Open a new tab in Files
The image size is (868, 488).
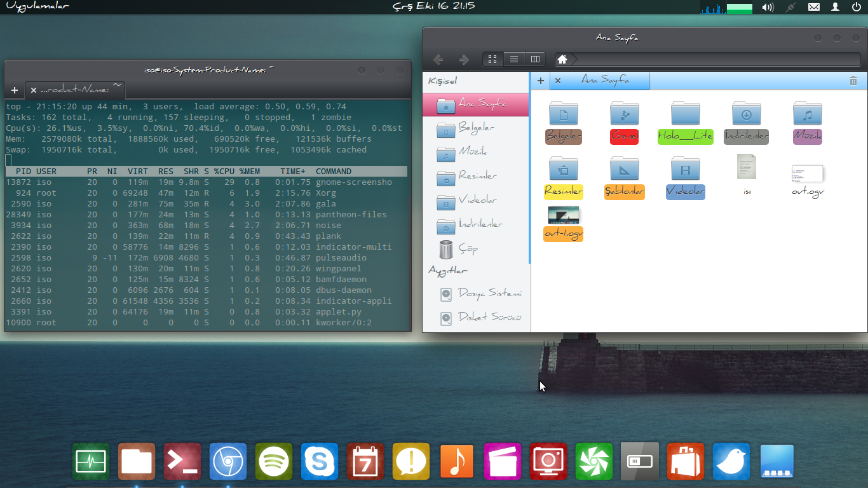point(541,81)
